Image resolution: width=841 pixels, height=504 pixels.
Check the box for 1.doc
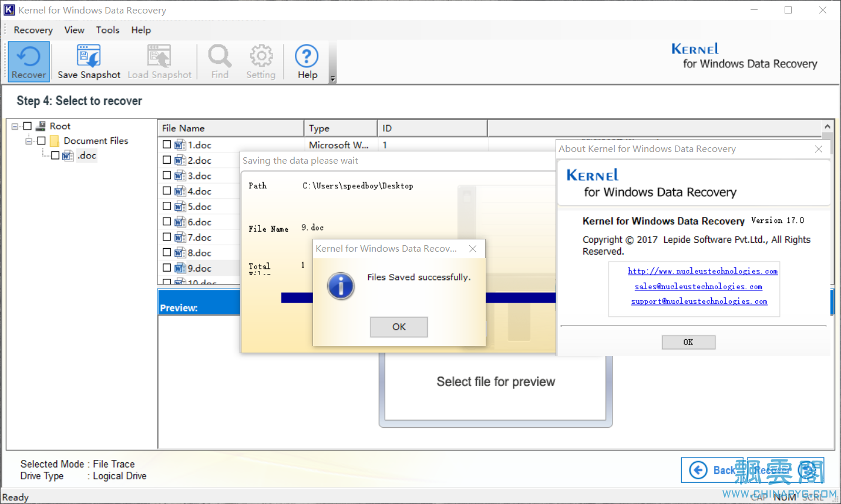pos(167,144)
